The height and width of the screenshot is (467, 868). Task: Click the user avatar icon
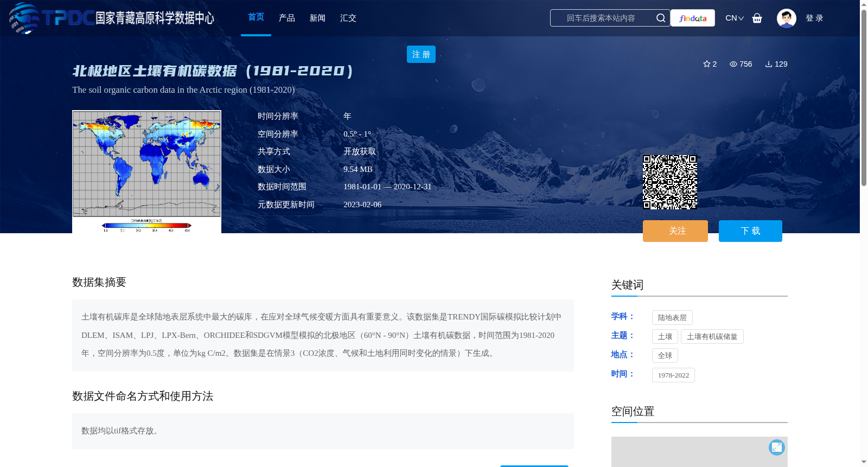(x=786, y=18)
